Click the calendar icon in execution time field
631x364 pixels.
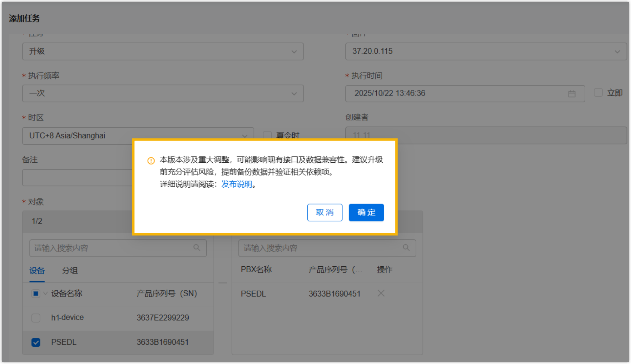coord(572,94)
